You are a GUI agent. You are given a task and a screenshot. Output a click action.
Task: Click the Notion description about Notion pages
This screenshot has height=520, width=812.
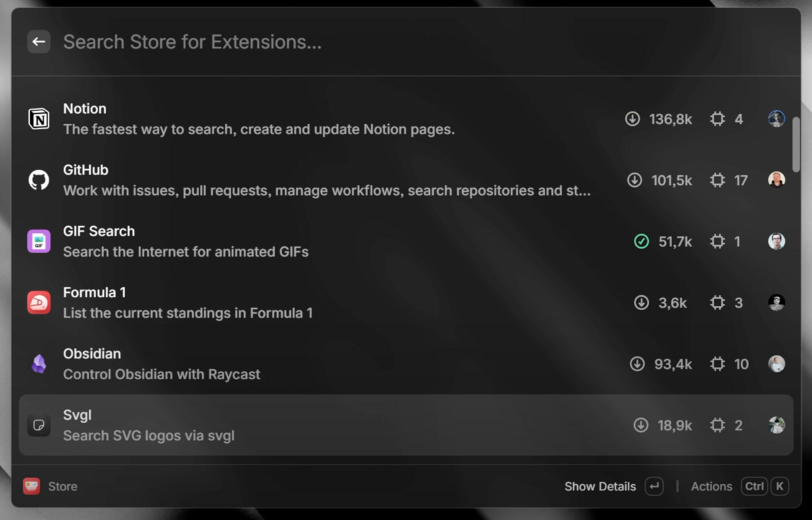tap(259, 129)
